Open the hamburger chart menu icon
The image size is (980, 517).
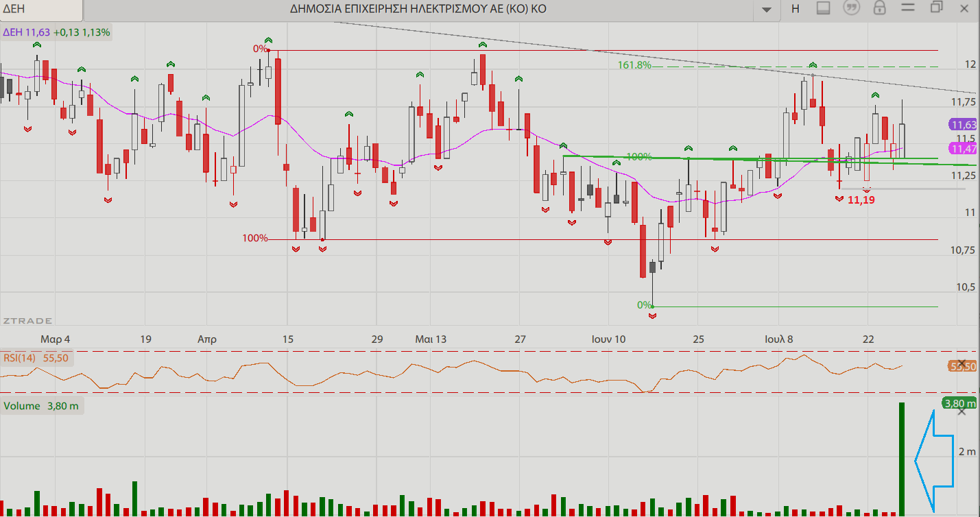908,8
